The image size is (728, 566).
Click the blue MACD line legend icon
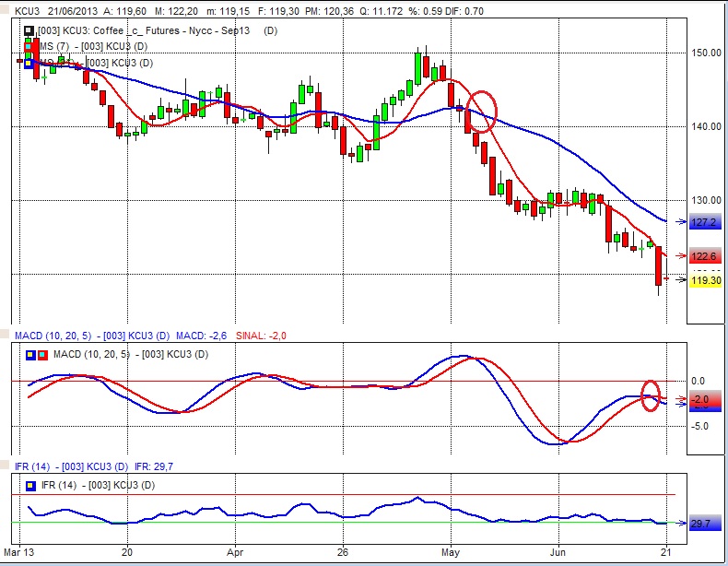pos(30,355)
